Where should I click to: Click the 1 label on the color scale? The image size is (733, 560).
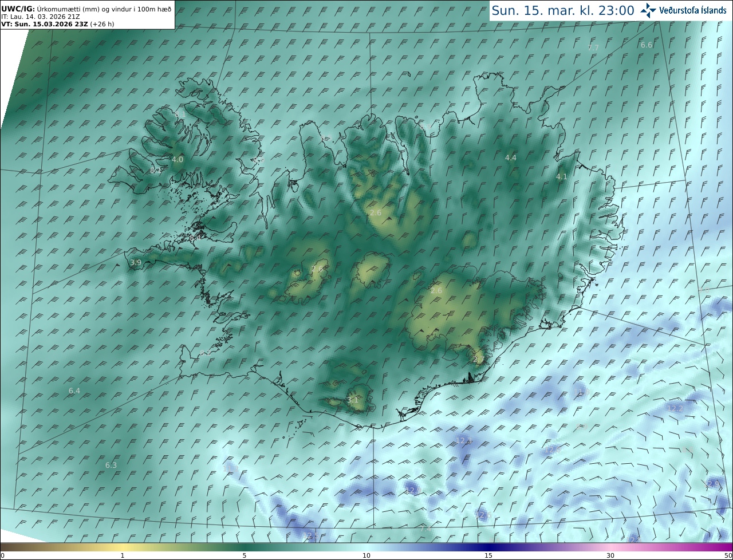[123, 555]
